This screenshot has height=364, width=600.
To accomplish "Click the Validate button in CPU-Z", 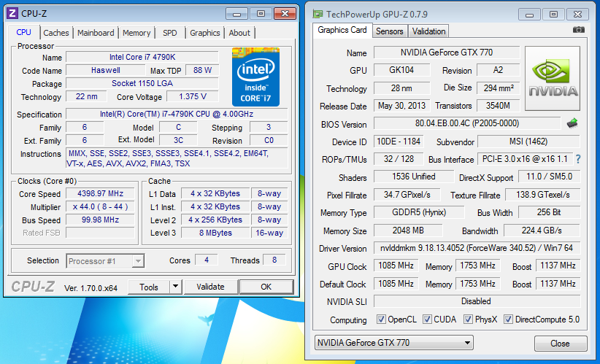I will point(210,287).
